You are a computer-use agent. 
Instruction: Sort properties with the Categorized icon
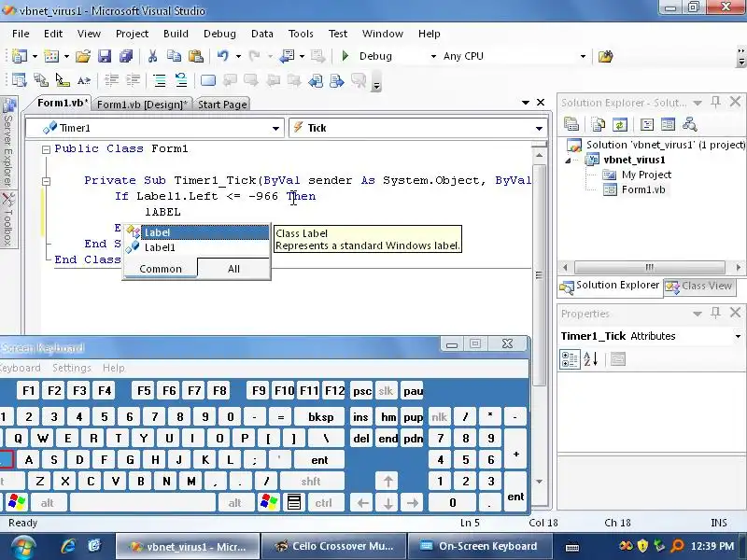[570, 359]
